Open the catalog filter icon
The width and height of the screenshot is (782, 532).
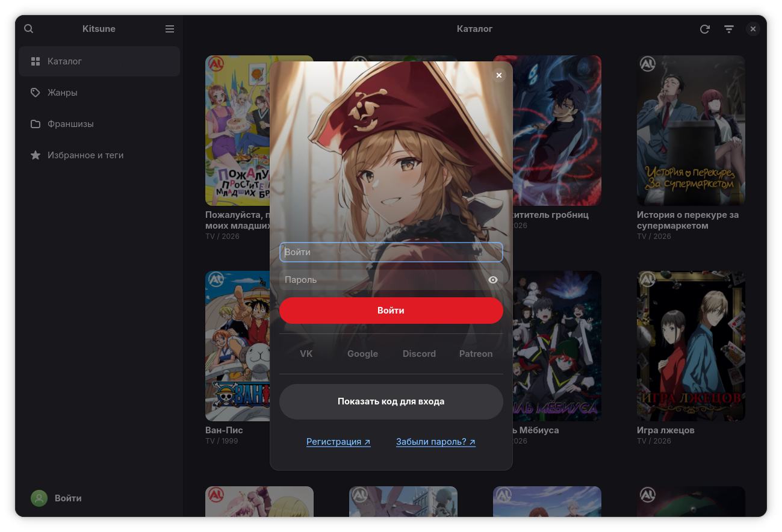tap(729, 29)
